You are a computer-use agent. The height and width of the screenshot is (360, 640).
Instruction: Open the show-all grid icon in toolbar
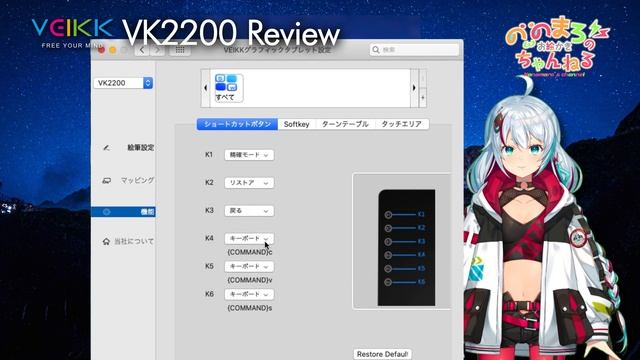(x=180, y=50)
